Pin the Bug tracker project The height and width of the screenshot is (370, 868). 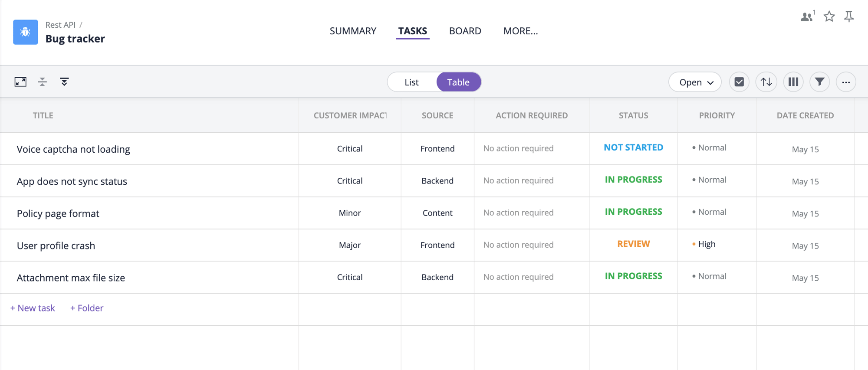click(x=849, y=16)
